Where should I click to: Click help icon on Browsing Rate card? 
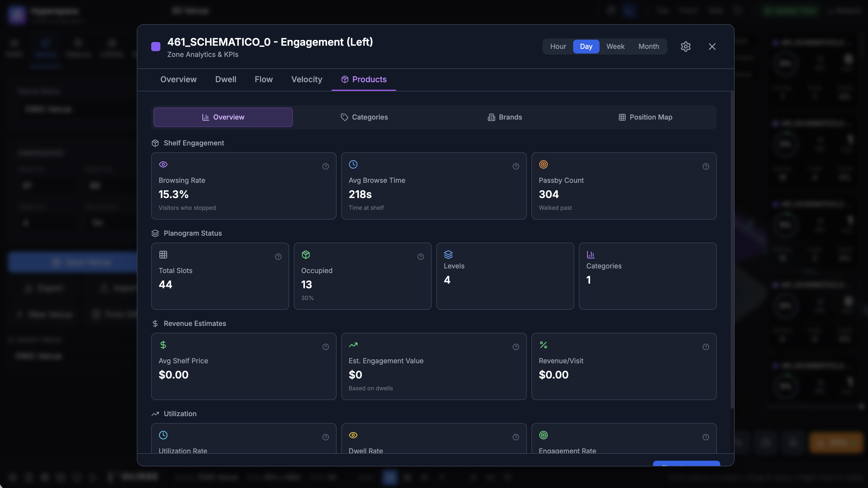click(325, 166)
